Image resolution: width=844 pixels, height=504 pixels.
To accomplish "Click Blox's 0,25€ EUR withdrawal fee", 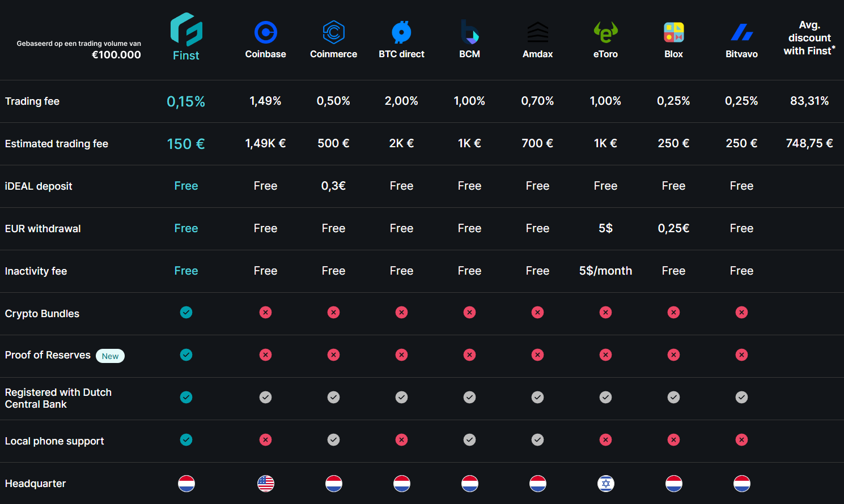I will tap(673, 228).
